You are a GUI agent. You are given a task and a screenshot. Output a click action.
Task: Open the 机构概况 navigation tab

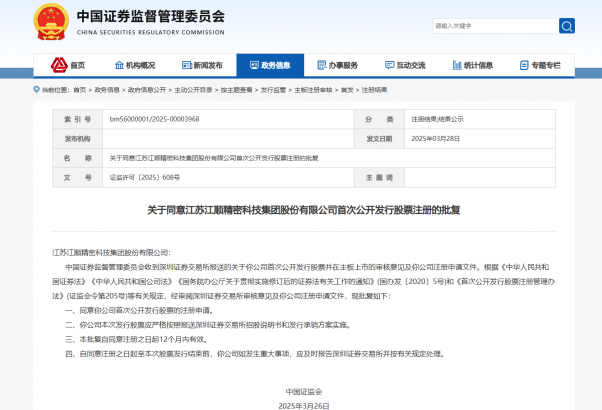click(135, 65)
